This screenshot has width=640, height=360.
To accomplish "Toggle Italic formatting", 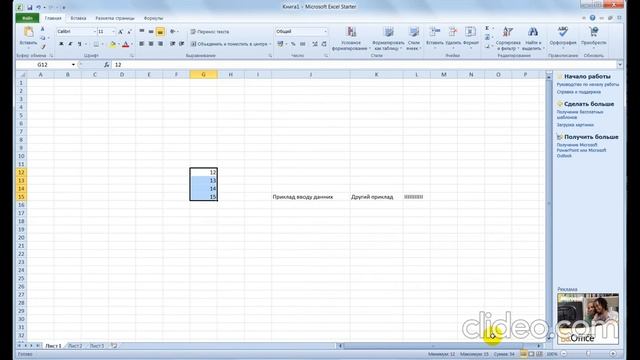I will [70, 44].
